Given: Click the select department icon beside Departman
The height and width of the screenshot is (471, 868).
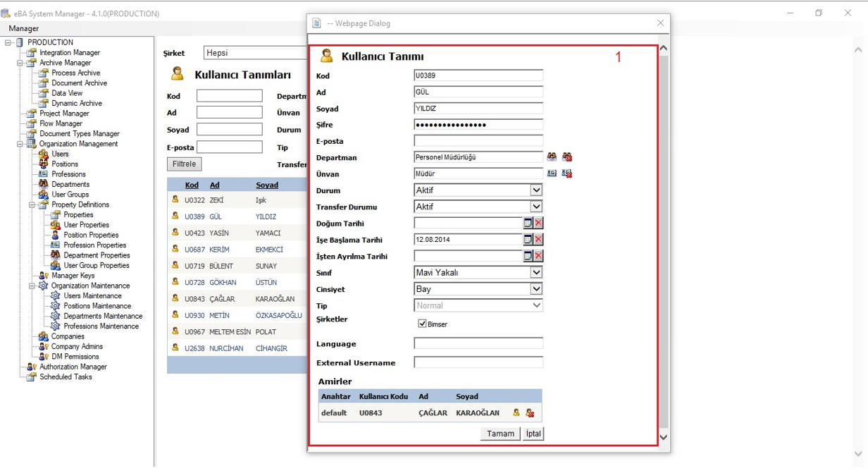Looking at the screenshot, I should 552,157.
